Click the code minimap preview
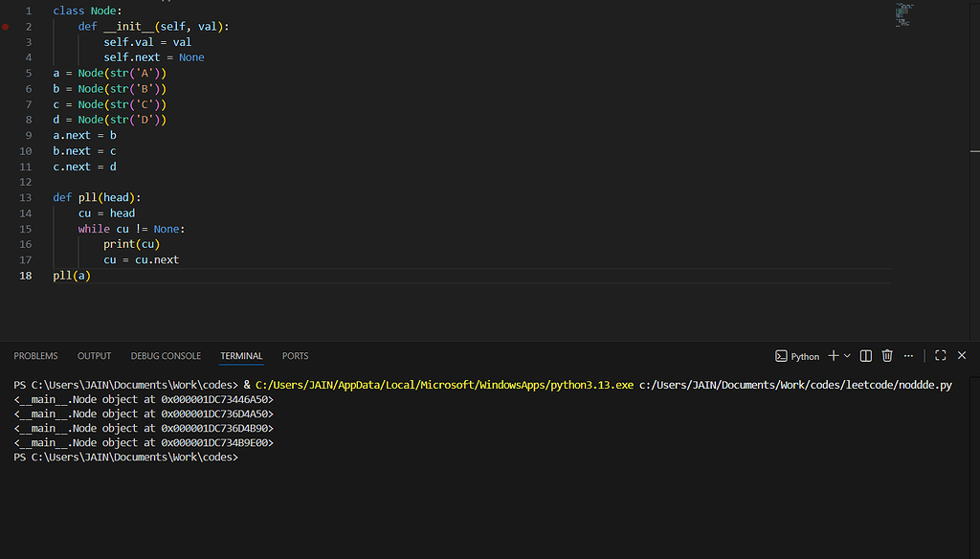The image size is (980, 559). click(903, 15)
